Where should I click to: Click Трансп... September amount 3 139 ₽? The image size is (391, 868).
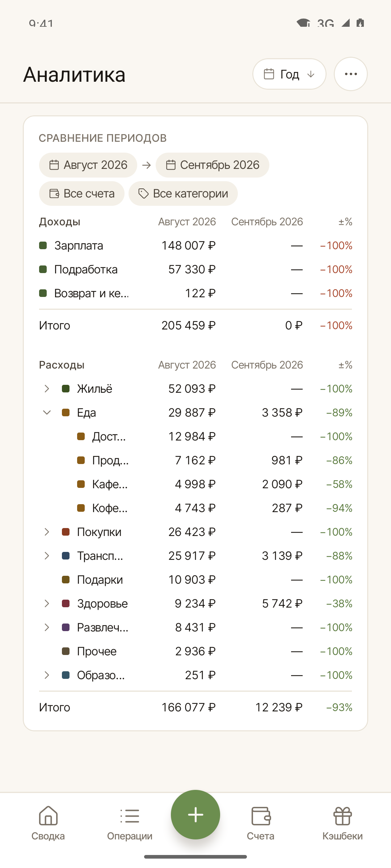click(282, 556)
